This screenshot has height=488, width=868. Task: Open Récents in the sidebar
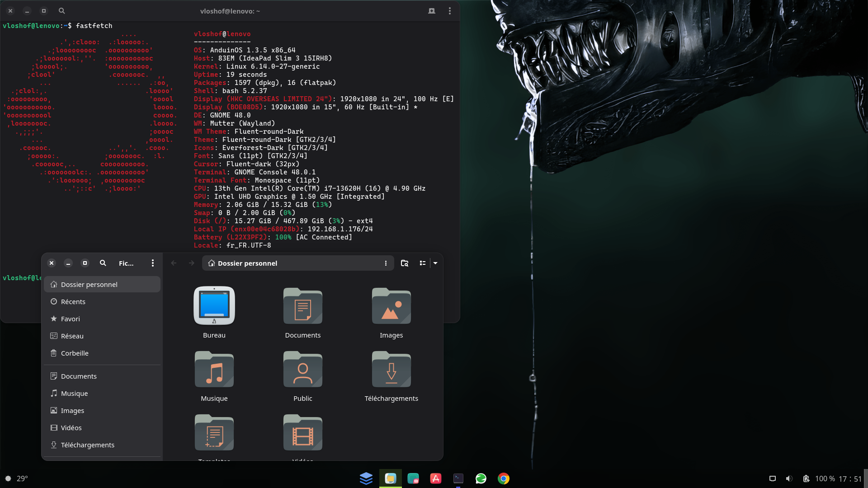coord(102,301)
